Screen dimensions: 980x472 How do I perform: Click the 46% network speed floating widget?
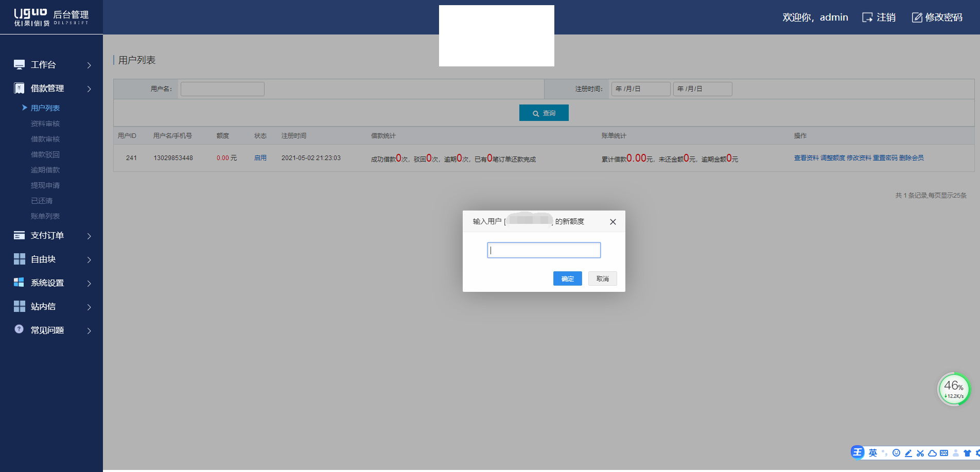click(x=954, y=389)
